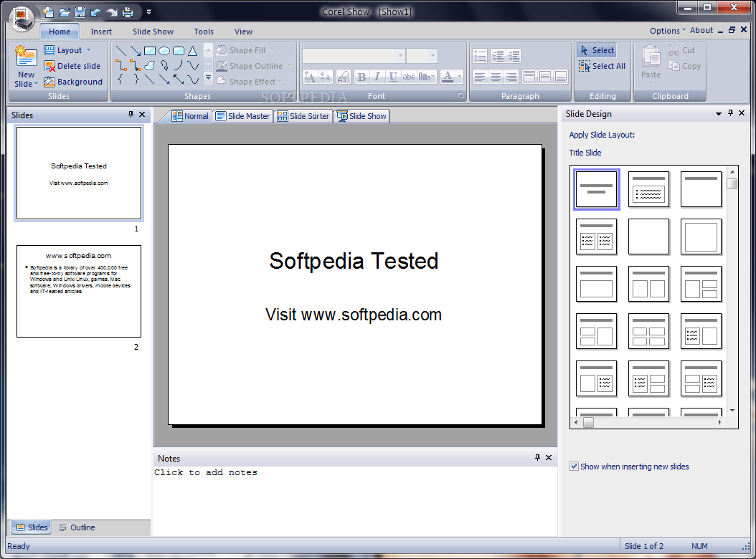The width and height of the screenshot is (756, 559).
Task: Open the Insert ribbon tab
Action: click(x=101, y=32)
